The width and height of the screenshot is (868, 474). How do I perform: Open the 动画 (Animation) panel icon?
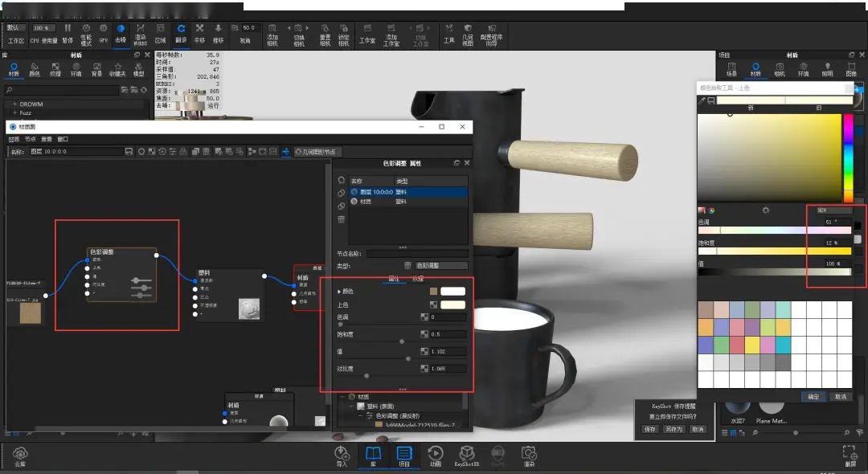click(x=435, y=456)
